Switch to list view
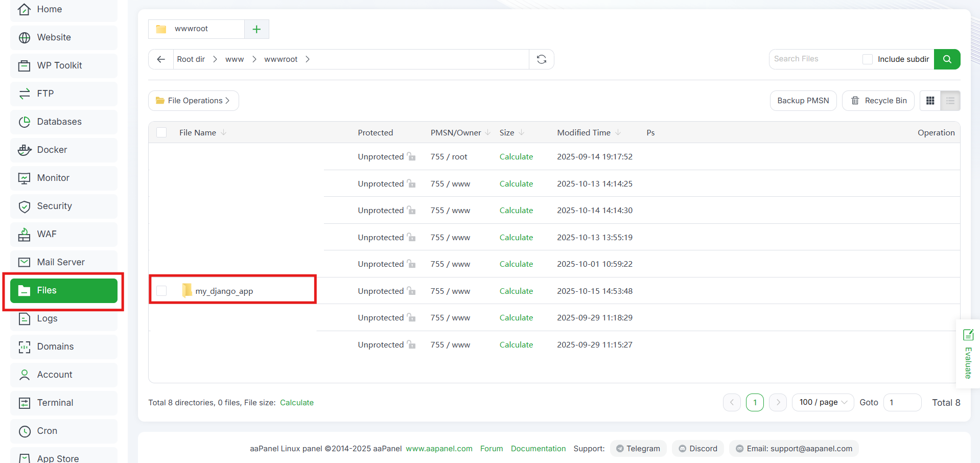Screen dimensions: 980x463 [950, 101]
